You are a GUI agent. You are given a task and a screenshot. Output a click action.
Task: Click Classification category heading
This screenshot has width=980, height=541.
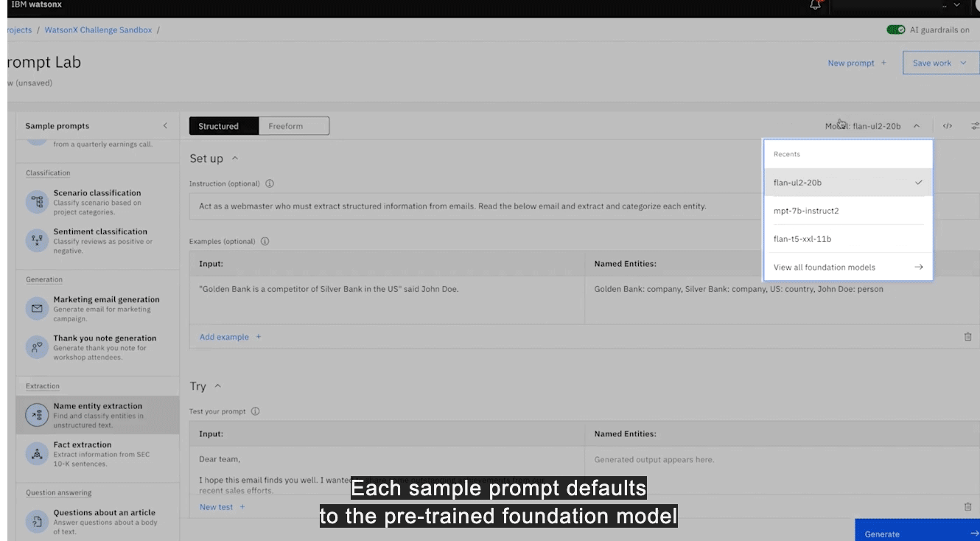48,173
